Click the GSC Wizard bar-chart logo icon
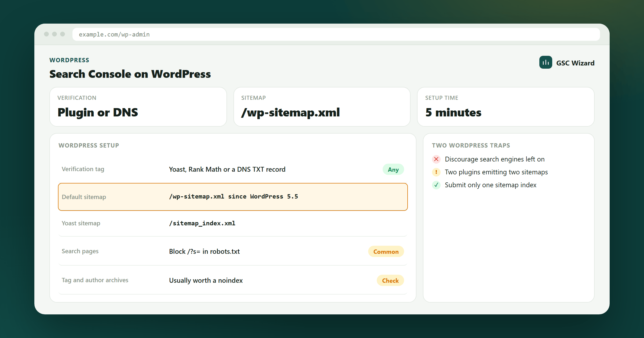Viewport: 644px width, 338px height. click(x=546, y=62)
